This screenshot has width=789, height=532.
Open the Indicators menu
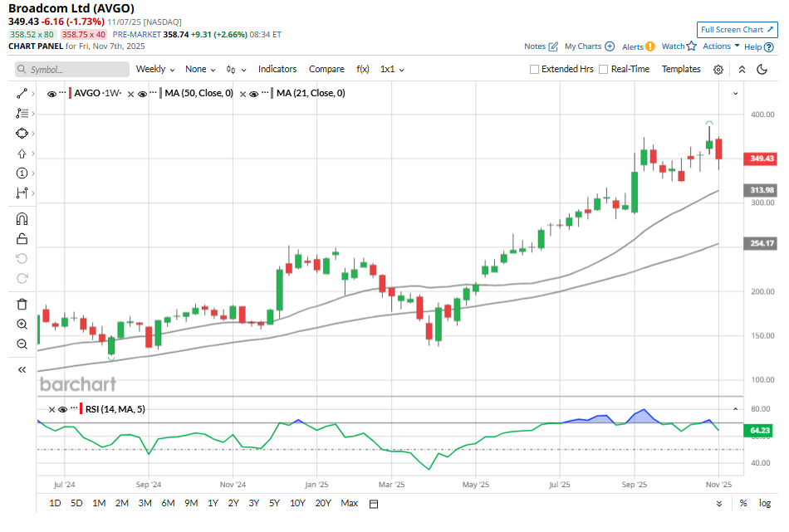pyautogui.click(x=277, y=70)
